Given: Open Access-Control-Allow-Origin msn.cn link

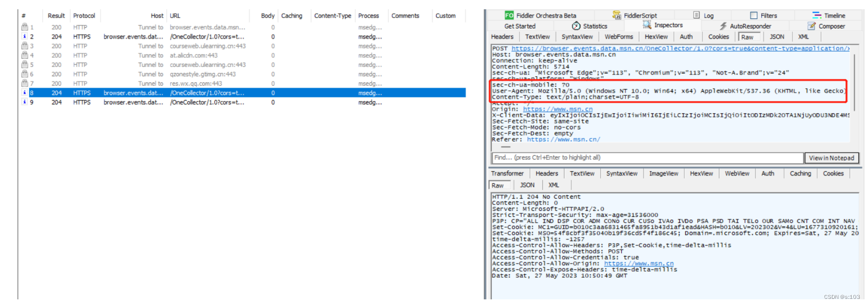Looking at the screenshot, I should point(639,264).
